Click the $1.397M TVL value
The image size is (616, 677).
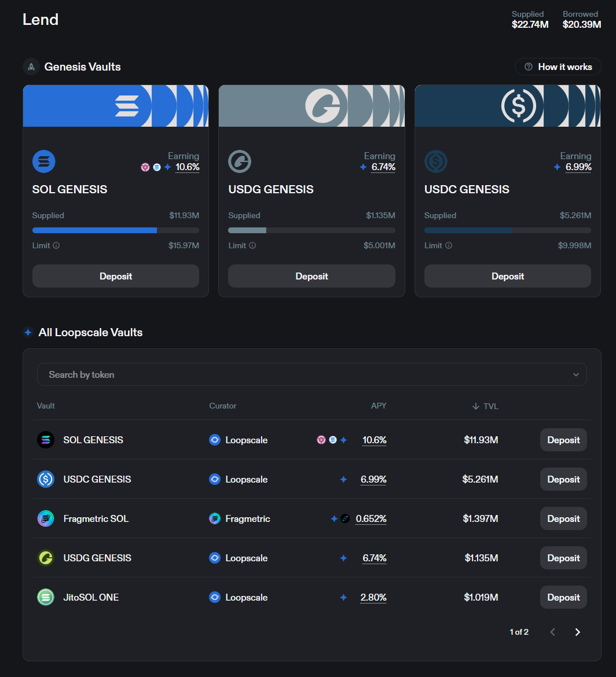click(481, 518)
